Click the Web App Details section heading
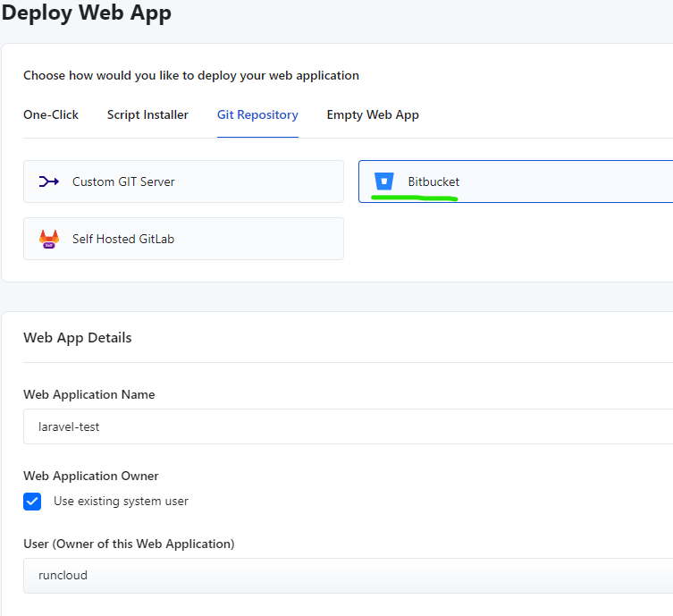Image resolution: width=673 pixels, height=616 pixels. pos(78,338)
